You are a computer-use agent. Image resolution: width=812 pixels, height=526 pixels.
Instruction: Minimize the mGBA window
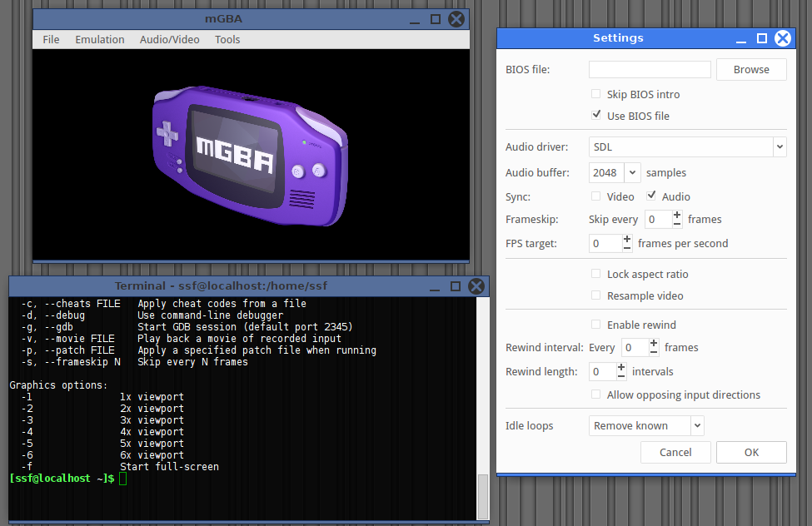point(414,22)
